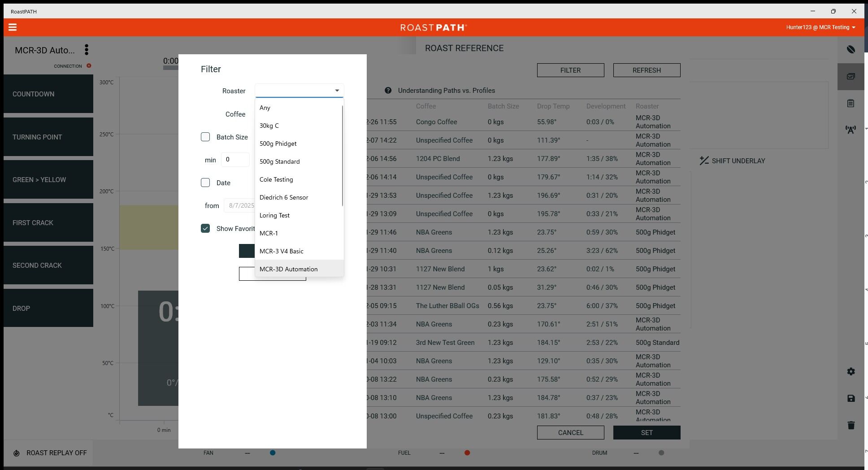Select the 3rd New Test Green row

click(x=524, y=343)
